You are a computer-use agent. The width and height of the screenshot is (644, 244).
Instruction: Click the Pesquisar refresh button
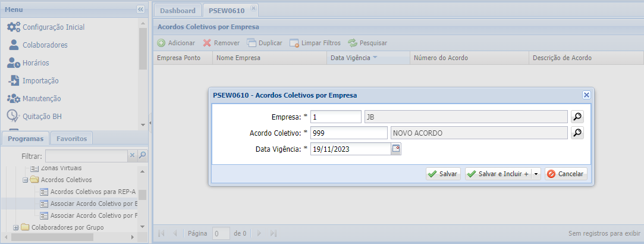pyautogui.click(x=367, y=43)
